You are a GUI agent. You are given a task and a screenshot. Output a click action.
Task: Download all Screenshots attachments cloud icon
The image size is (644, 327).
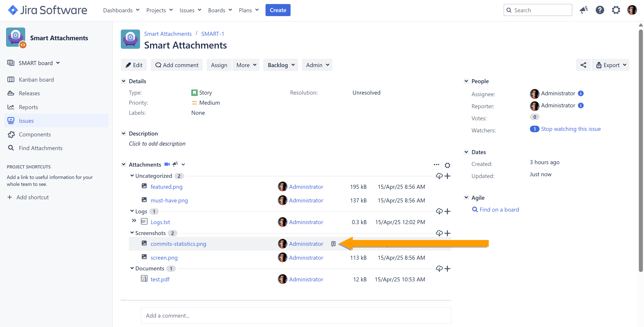[x=439, y=233]
